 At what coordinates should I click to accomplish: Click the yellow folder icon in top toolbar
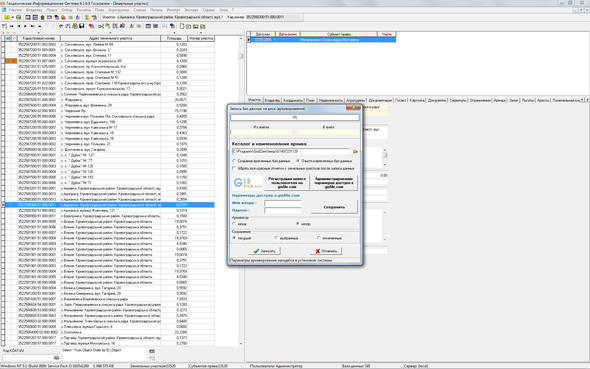[x=7, y=17]
